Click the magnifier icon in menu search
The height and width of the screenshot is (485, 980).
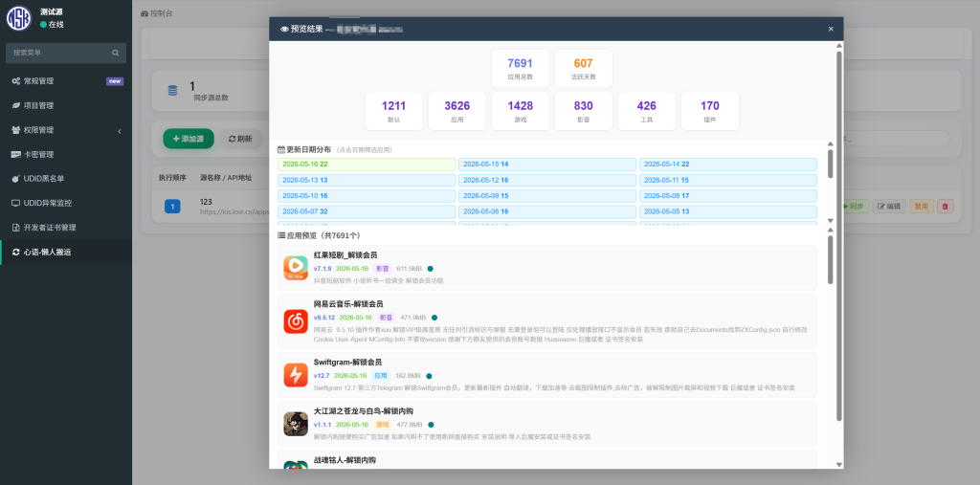click(116, 54)
